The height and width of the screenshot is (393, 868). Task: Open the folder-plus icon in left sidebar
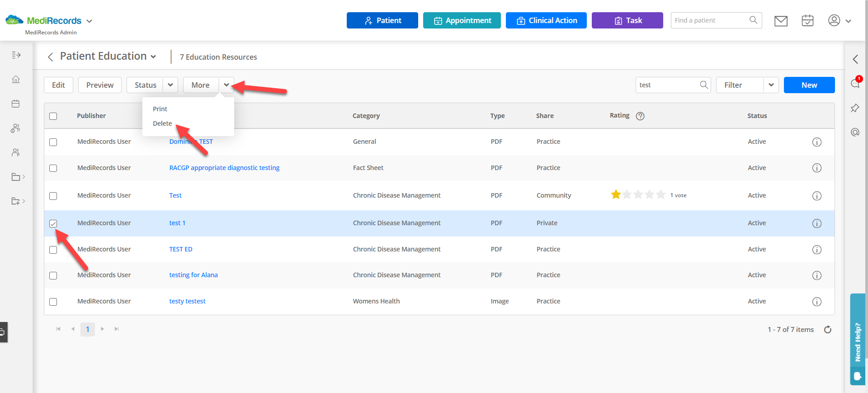16,201
